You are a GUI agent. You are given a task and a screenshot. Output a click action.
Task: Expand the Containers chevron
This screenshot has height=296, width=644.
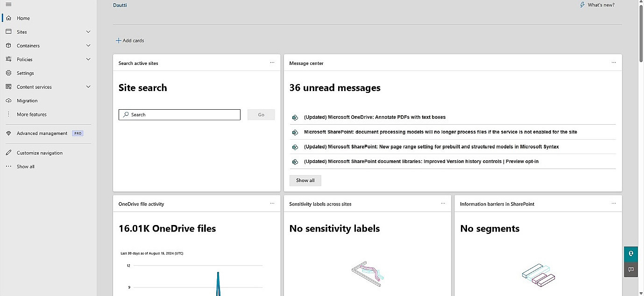click(x=88, y=46)
